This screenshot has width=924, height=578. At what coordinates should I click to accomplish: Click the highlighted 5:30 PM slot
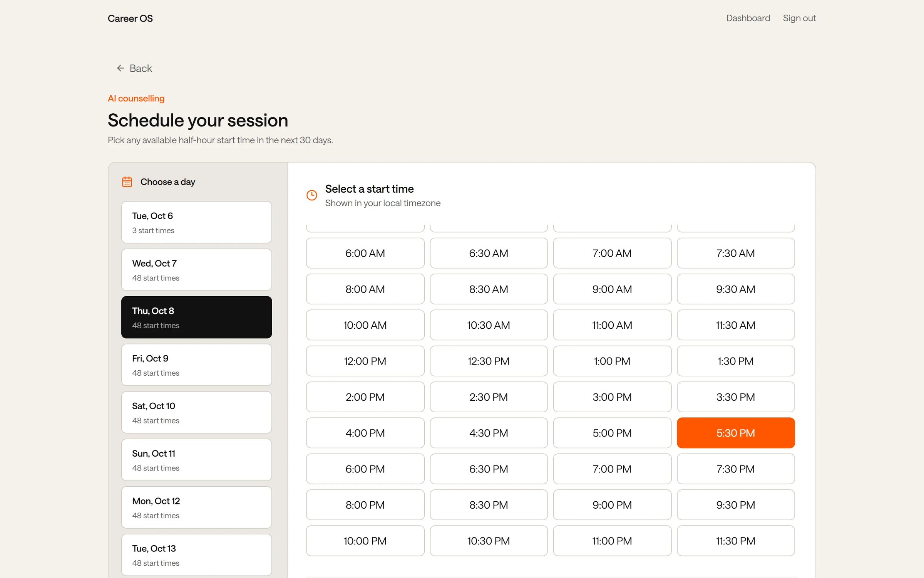pos(736,433)
